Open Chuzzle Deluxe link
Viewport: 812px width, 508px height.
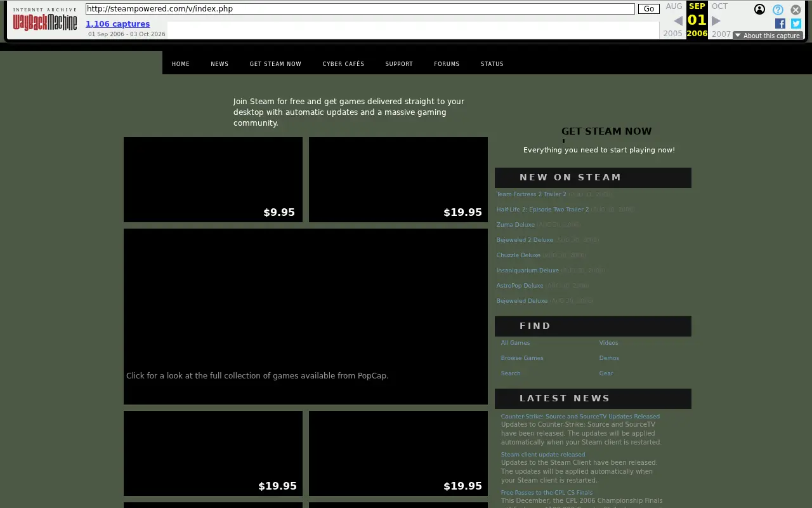click(x=518, y=255)
